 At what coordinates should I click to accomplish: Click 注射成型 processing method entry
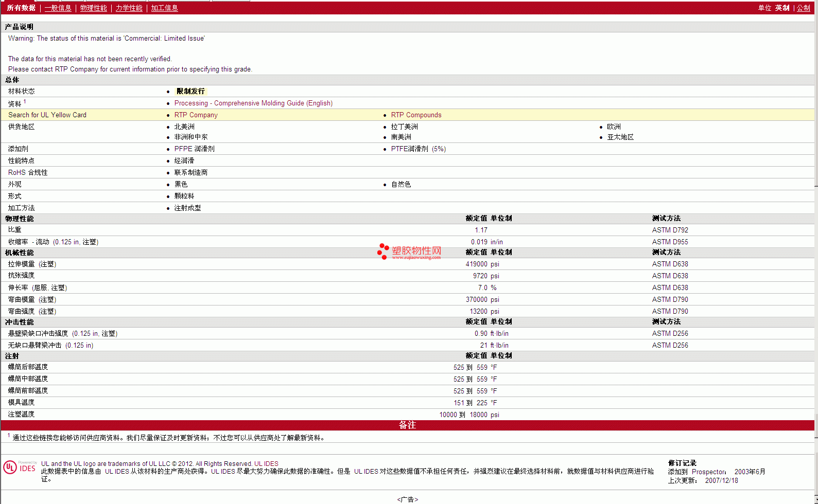pyautogui.click(x=187, y=208)
